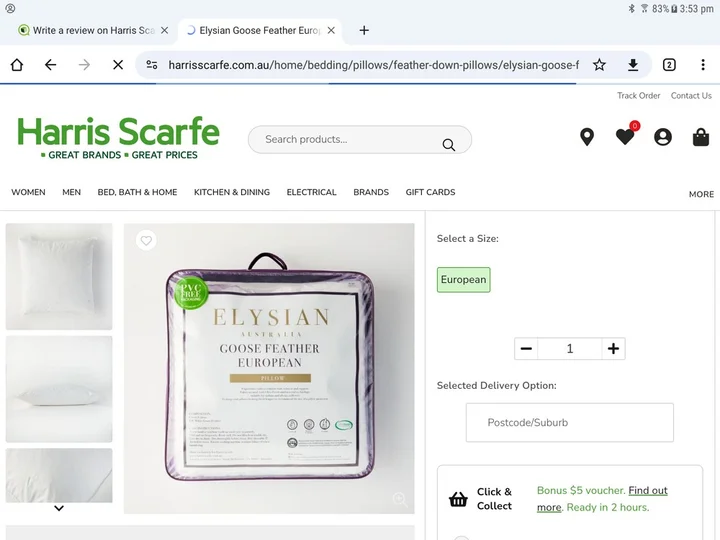Click the search magnifier icon
The height and width of the screenshot is (540, 720).
click(449, 145)
